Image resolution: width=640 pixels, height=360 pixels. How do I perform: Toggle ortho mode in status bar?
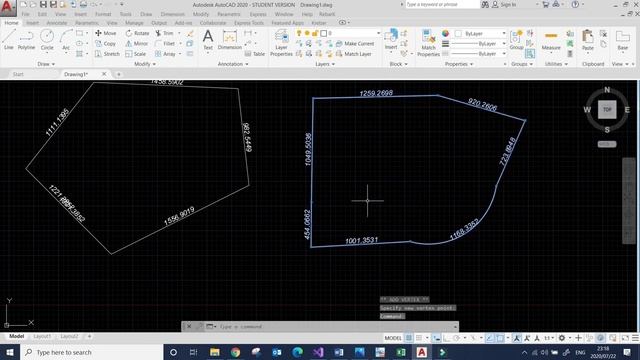pos(447,338)
